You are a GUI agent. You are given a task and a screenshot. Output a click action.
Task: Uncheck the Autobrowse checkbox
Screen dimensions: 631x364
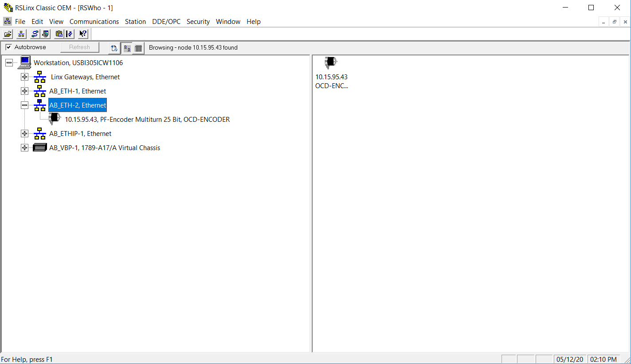pos(8,47)
